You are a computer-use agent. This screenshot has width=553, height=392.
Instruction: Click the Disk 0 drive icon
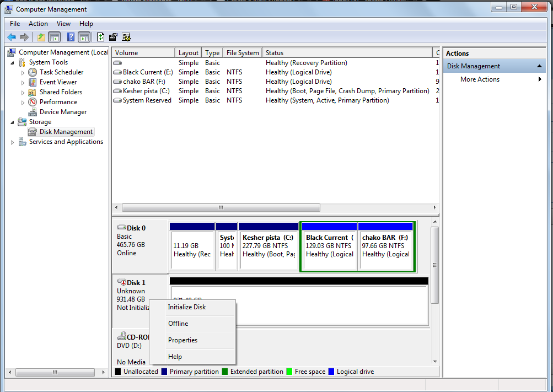tap(122, 228)
